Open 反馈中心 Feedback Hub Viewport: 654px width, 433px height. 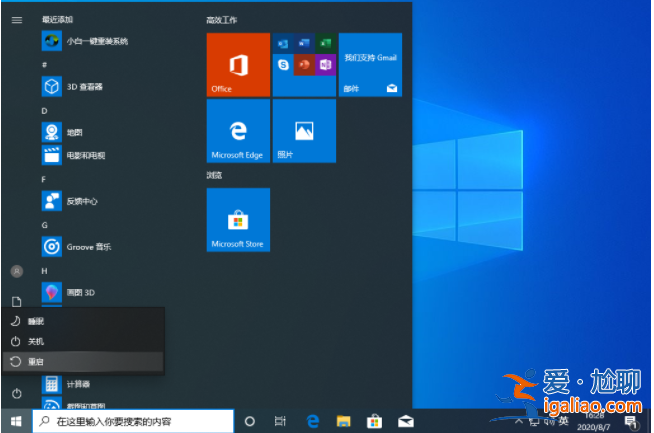[x=70, y=201]
